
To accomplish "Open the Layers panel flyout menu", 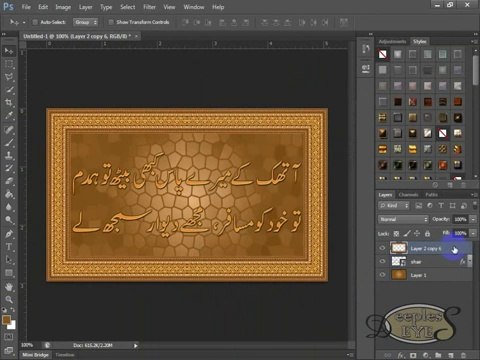I will click(x=474, y=195).
